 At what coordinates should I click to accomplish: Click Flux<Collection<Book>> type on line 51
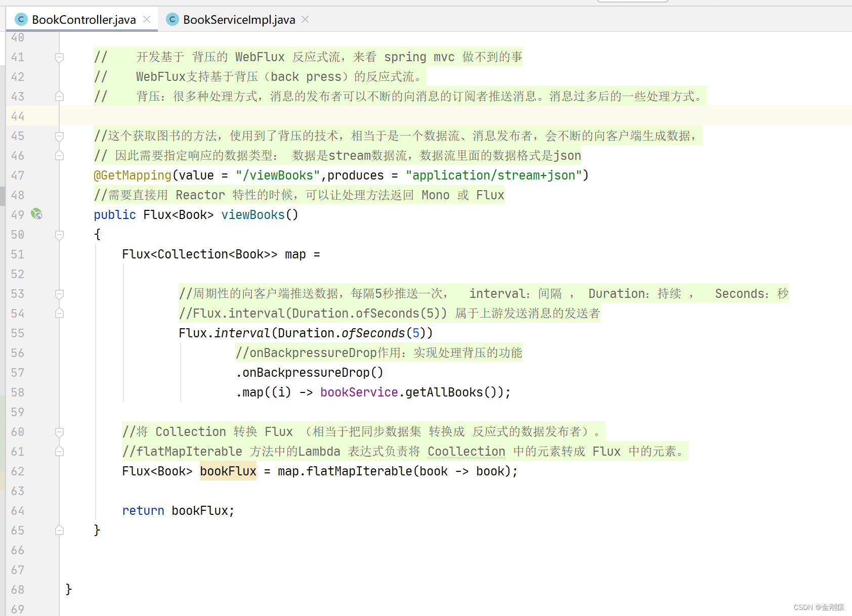click(x=200, y=254)
